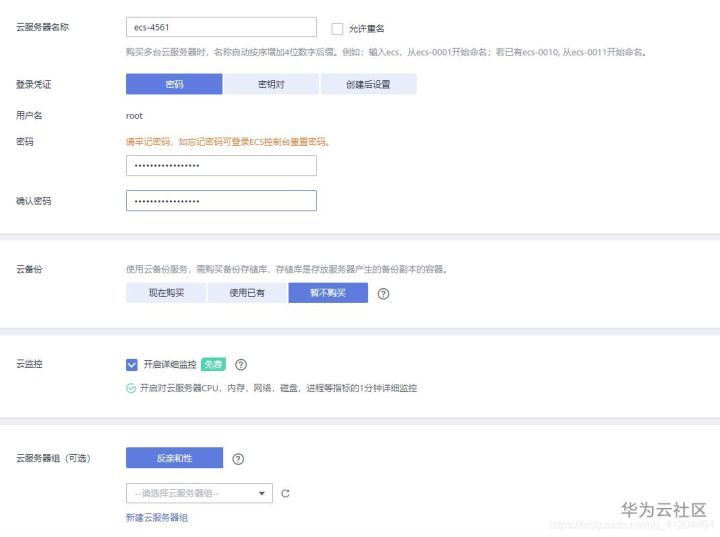Select 暂不购买 cloud backup option

coord(328,293)
